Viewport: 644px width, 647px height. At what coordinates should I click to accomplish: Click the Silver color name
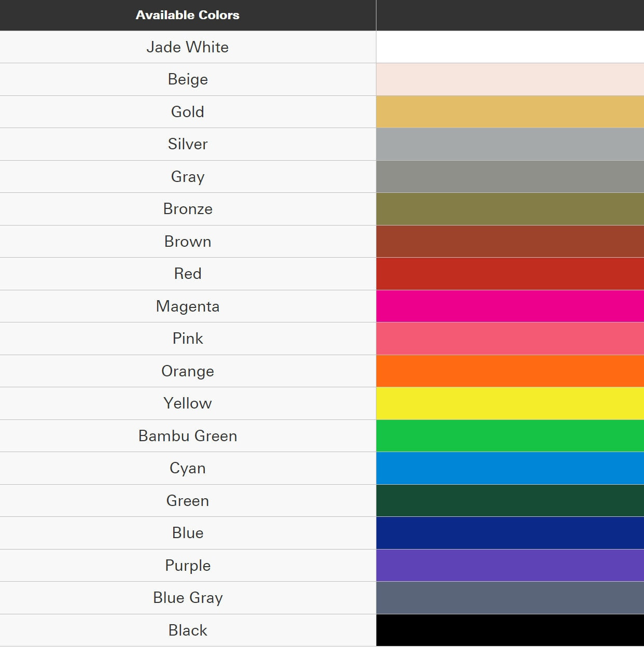click(x=188, y=144)
